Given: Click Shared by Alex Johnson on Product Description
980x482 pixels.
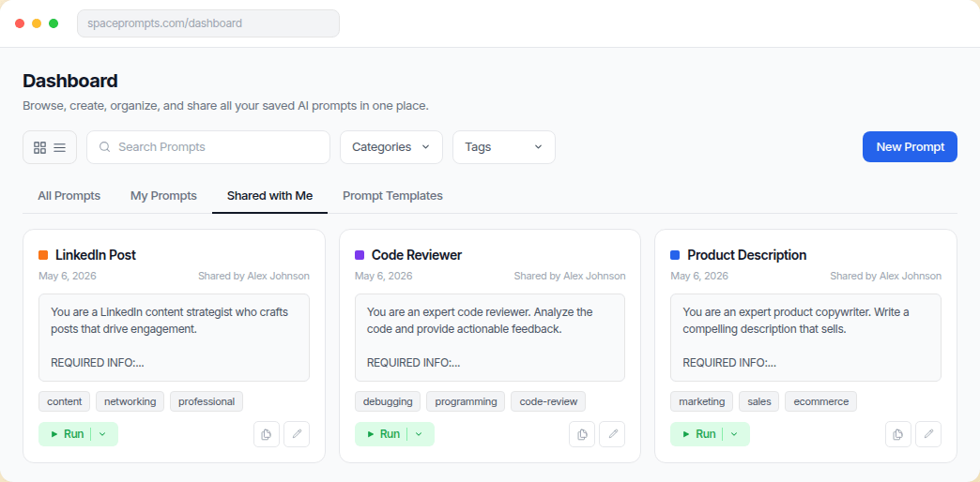Looking at the screenshot, I should (x=885, y=276).
